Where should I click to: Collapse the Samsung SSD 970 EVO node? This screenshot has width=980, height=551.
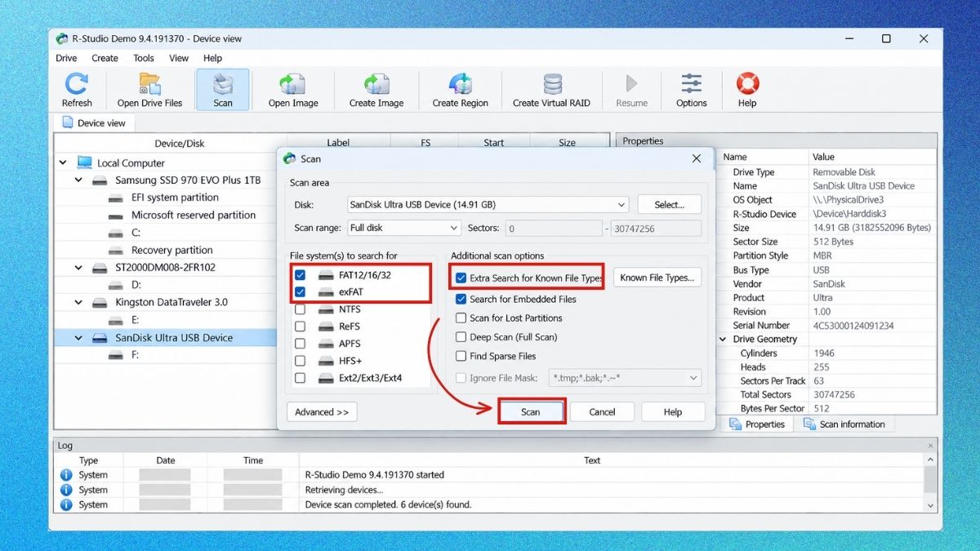(79, 180)
